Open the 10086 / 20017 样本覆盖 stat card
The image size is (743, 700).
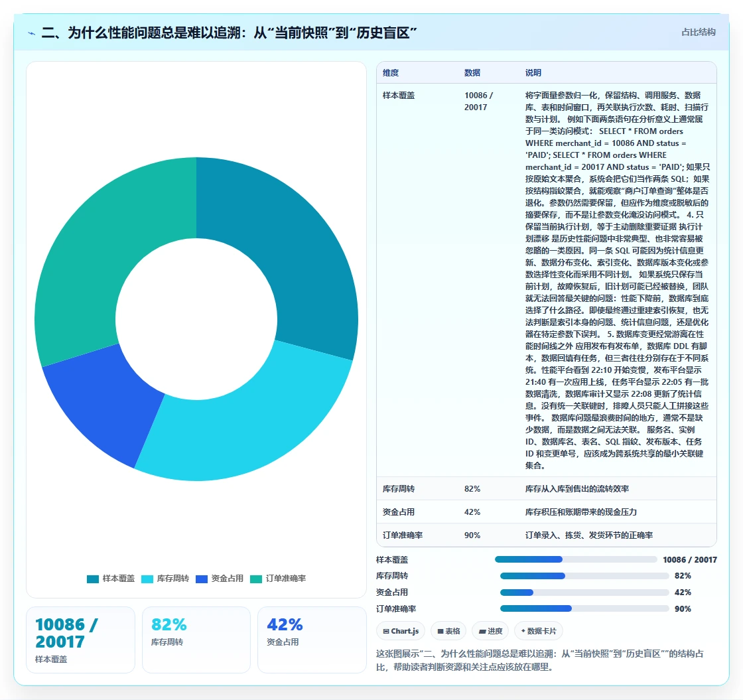[x=80, y=640]
